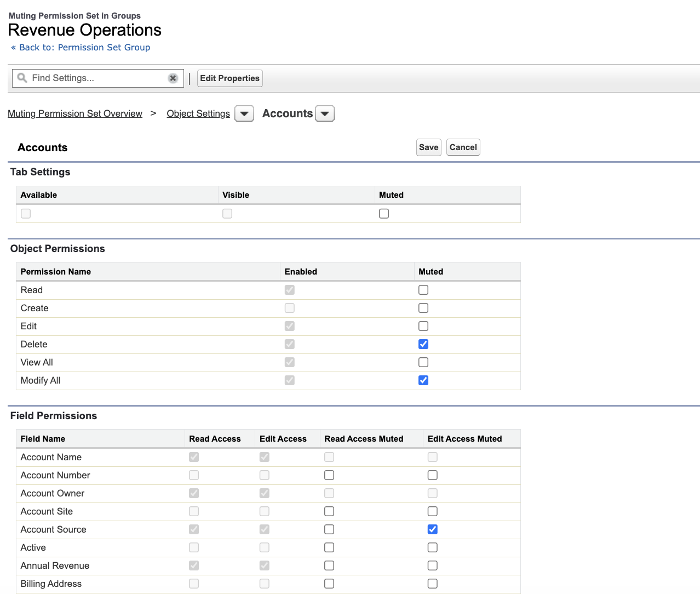Mute the Accounts tab setting
Screen dimensions: 700x594
(384, 214)
